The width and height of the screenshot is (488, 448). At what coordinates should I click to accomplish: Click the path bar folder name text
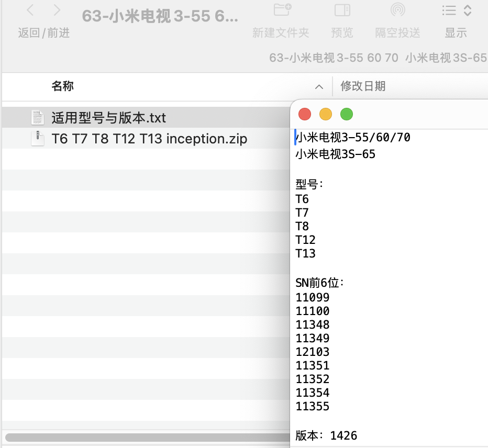(378, 58)
